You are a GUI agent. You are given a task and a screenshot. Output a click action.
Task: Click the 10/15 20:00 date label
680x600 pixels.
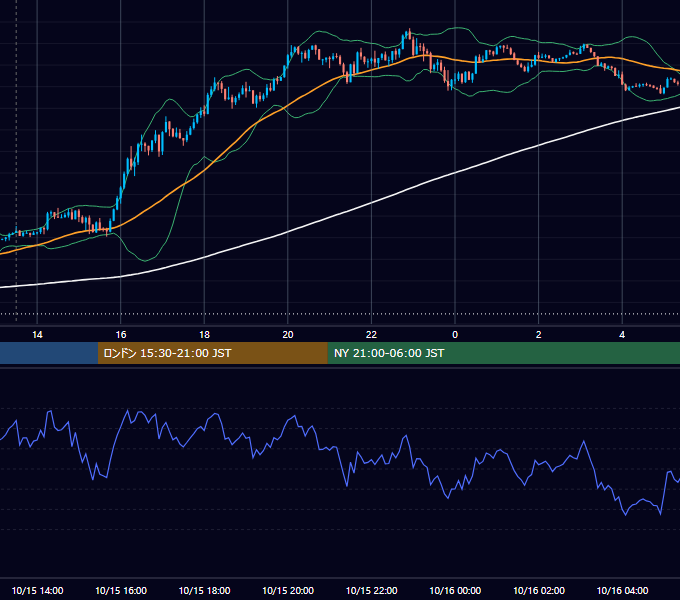tap(288, 590)
